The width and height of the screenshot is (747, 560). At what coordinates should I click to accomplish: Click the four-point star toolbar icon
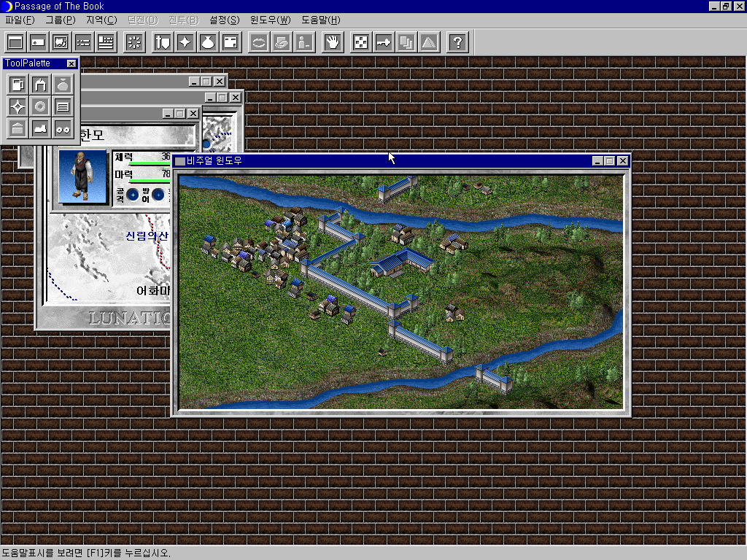click(185, 42)
